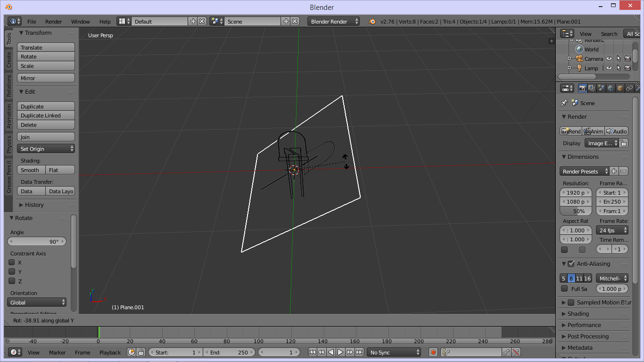Expand the Camera tree item in outliner

[569, 58]
